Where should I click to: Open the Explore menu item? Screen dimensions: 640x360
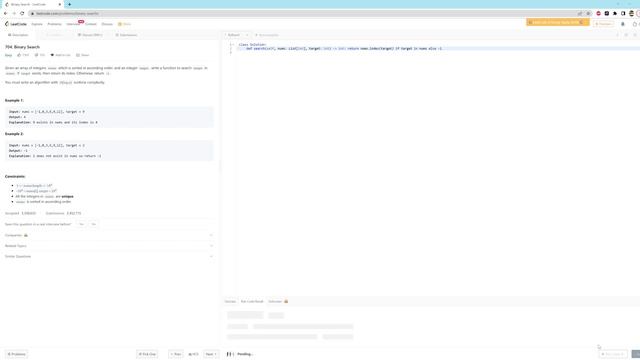coord(37,24)
